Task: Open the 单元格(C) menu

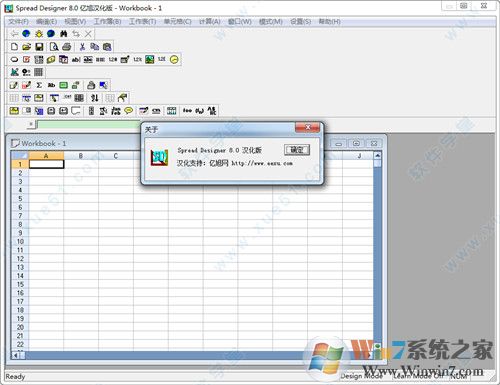Action: point(177,22)
